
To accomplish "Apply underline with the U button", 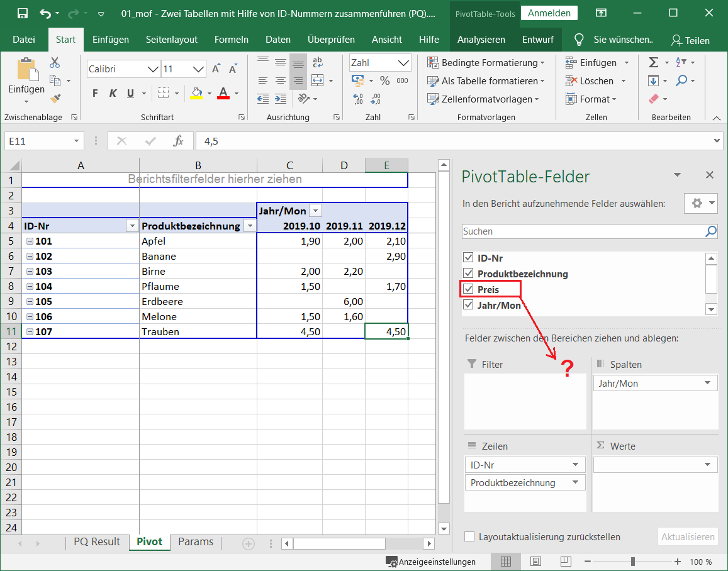I will [130, 93].
